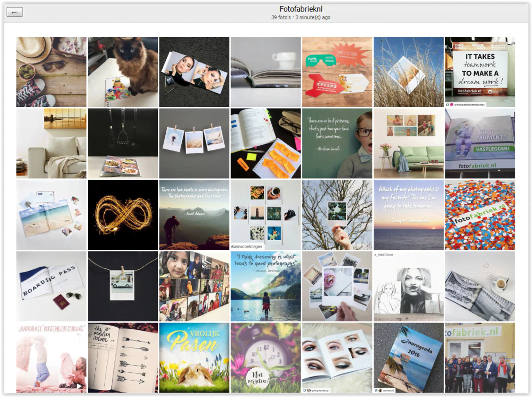
Task: Open the fotofabriek.nl confetti image
Action: 480,215
